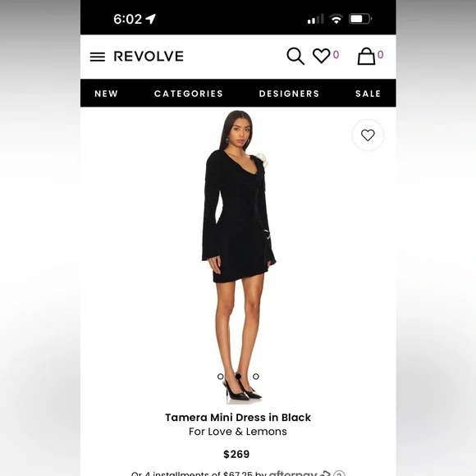Select the middle image carousel dot
Screen dimensions: 476x476
[x=238, y=377]
